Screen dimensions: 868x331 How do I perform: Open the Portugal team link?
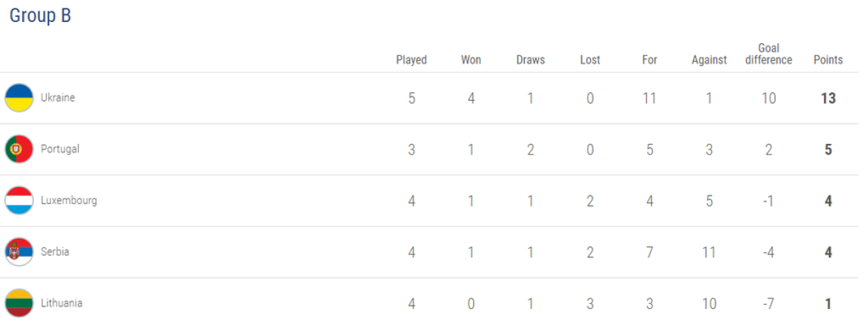pyautogui.click(x=60, y=150)
